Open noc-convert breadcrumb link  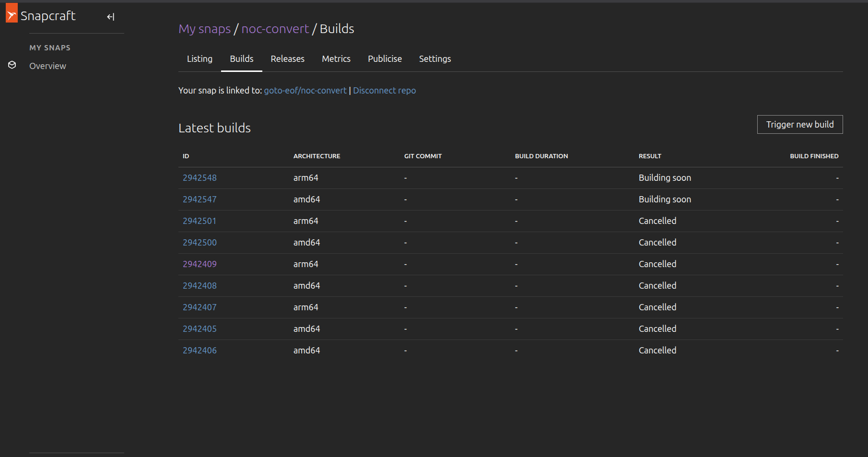[275, 29]
